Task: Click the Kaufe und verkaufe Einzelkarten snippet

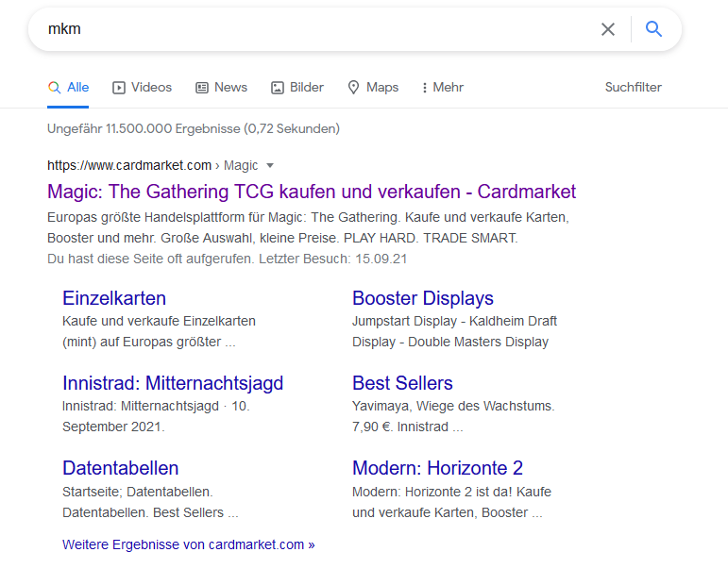Action: pyautogui.click(x=159, y=331)
